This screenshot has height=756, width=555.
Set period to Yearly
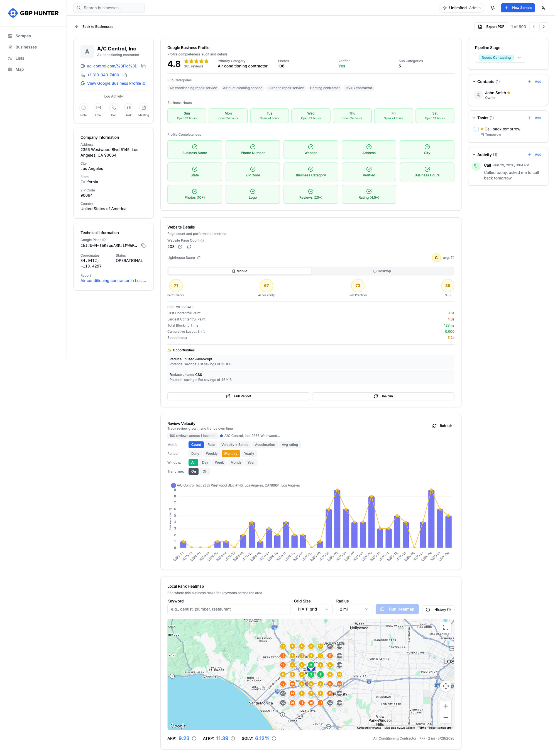point(249,453)
